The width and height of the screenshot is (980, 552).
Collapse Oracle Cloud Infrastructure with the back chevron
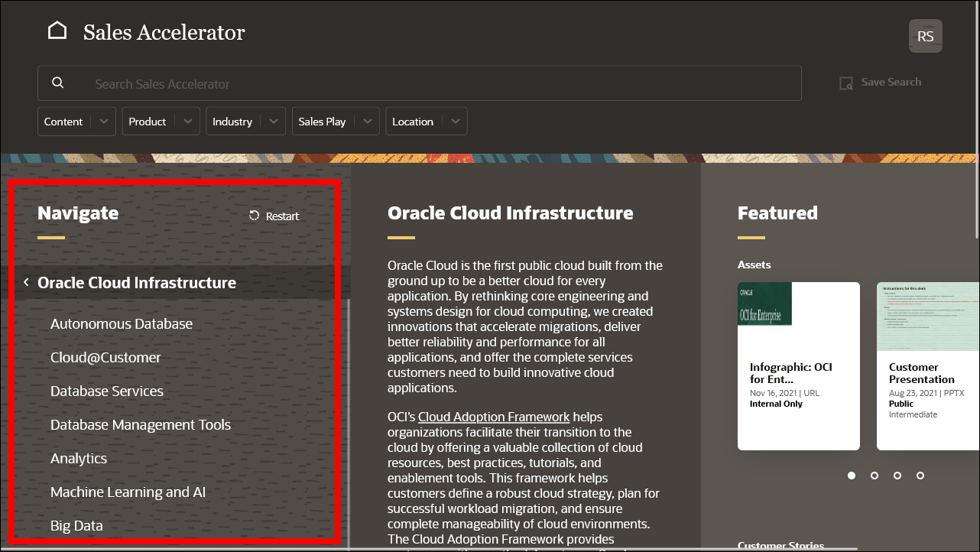[x=25, y=281]
